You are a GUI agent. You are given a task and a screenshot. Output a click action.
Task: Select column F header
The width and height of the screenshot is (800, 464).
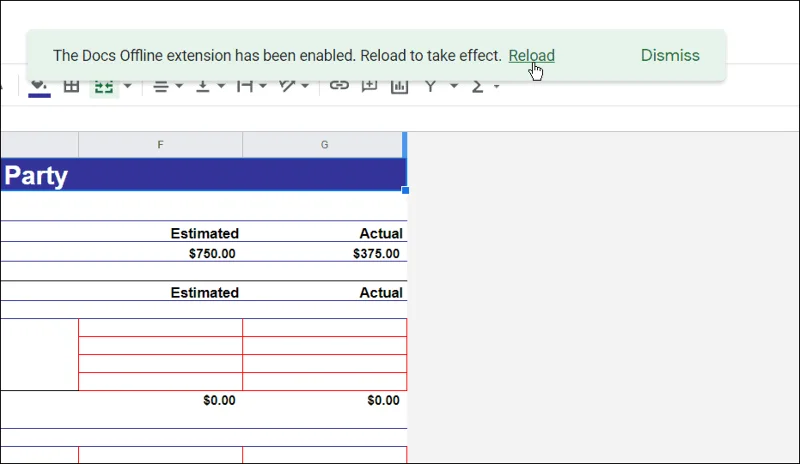point(160,145)
